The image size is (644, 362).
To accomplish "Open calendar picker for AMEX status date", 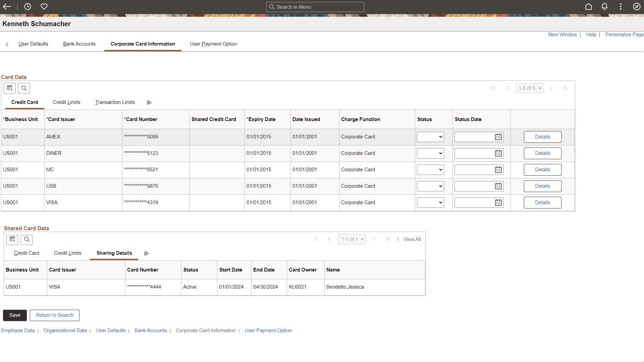I will [498, 137].
